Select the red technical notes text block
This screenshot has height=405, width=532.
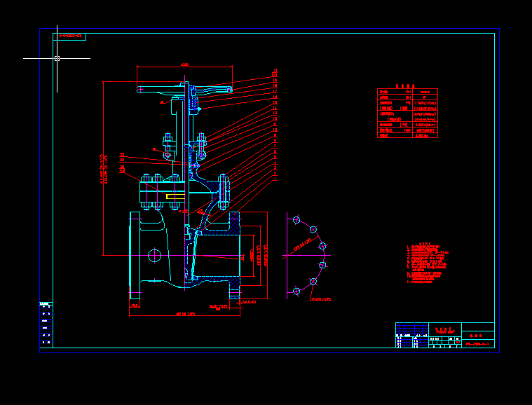(x=428, y=263)
